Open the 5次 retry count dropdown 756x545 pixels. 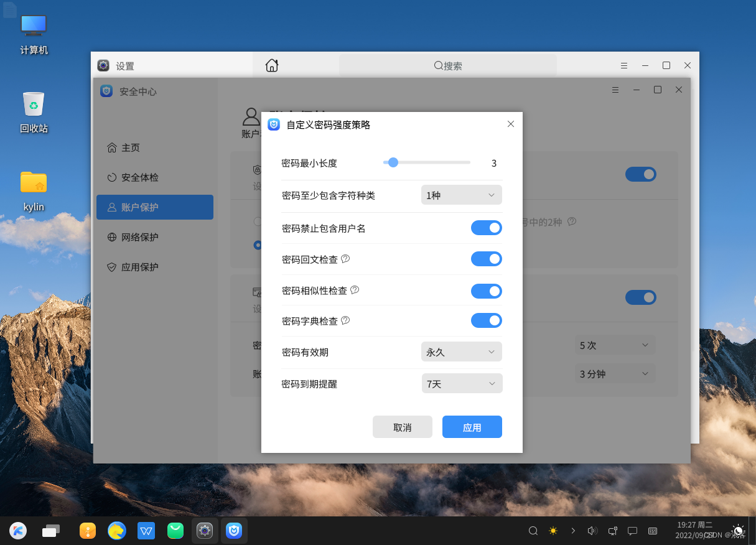(615, 344)
